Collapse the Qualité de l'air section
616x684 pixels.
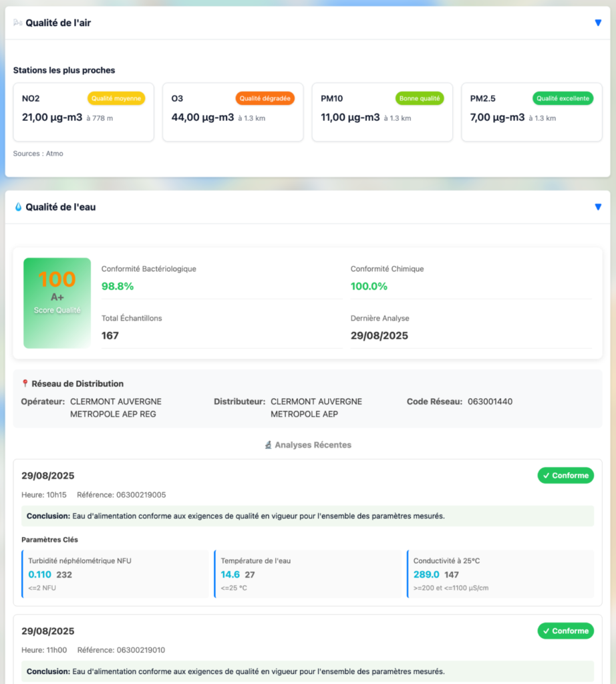pyautogui.click(x=598, y=23)
